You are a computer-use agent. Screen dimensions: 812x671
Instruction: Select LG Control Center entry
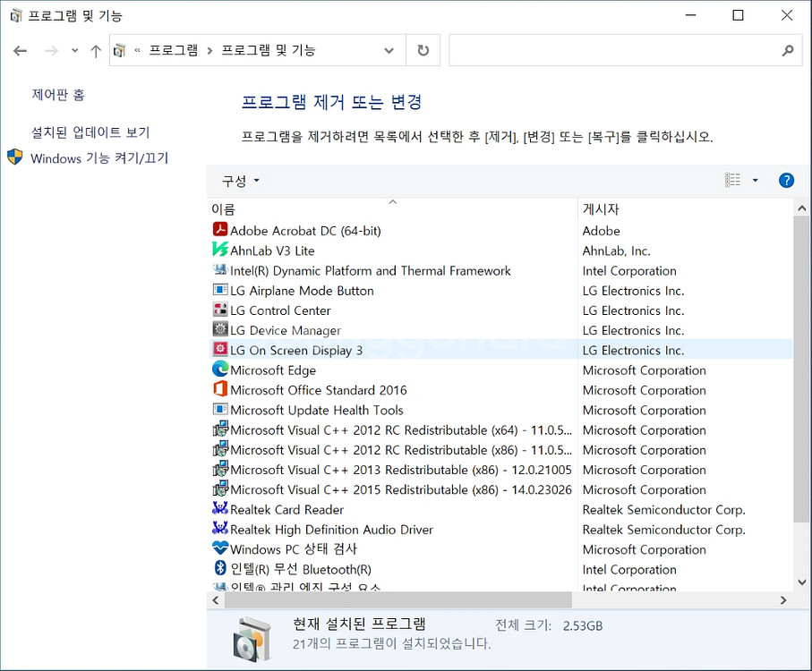(280, 310)
